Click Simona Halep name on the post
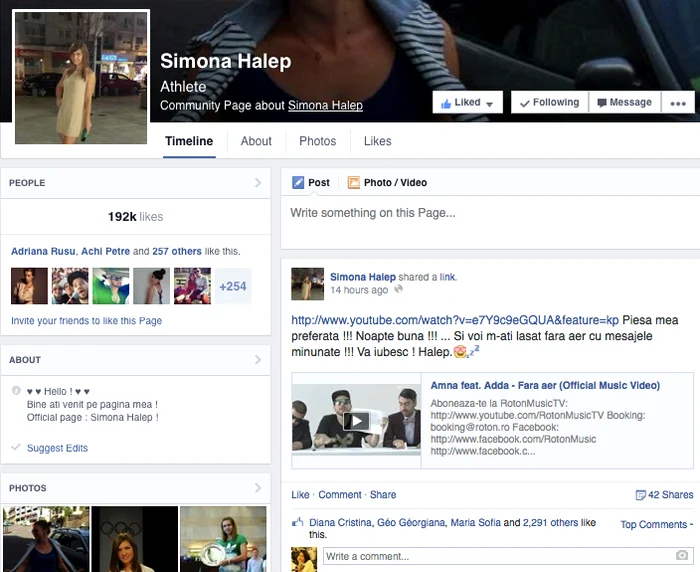This screenshot has width=700, height=572. click(363, 277)
